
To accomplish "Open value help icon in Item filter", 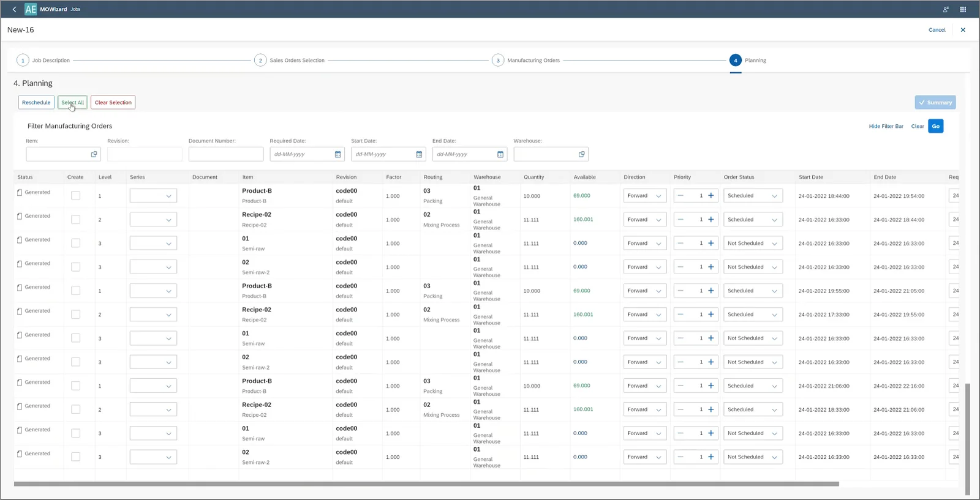I will pyautogui.click(x=94, y=154).
